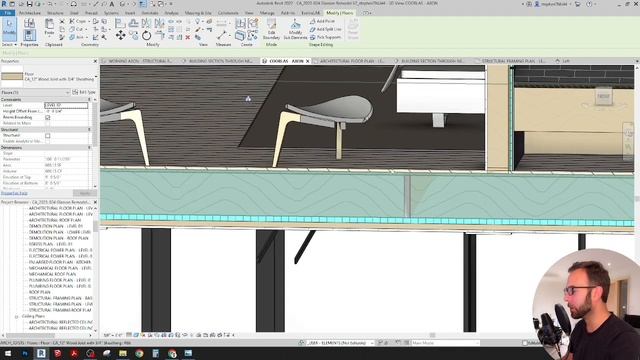Open DEMOLITION PLAN - ROOF PLAN in browser
Screen dimensions: 640x360
(58, 238)
